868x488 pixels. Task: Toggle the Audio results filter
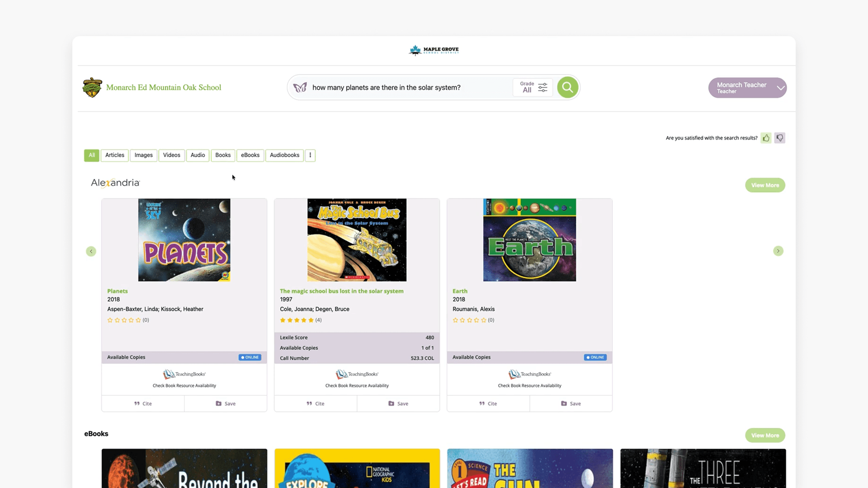click(198, 155)
